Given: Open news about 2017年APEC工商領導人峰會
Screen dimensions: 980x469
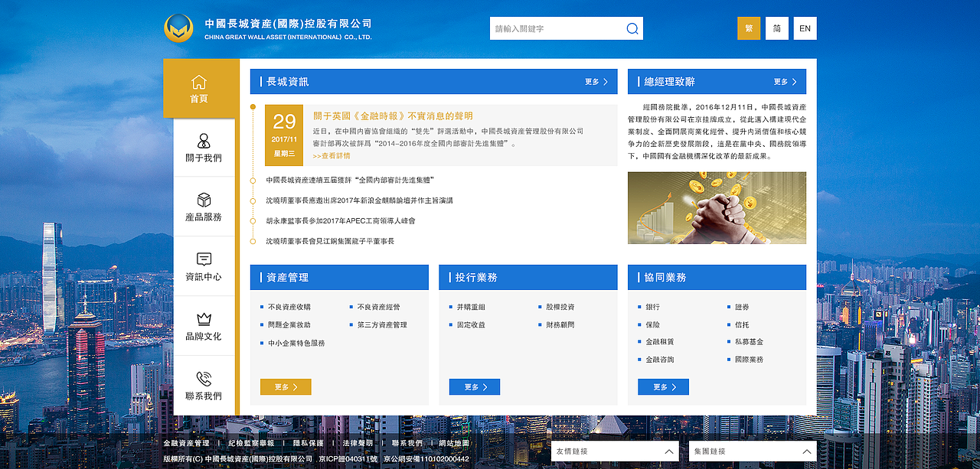Looking at the screenshot, I should (341, 221).
